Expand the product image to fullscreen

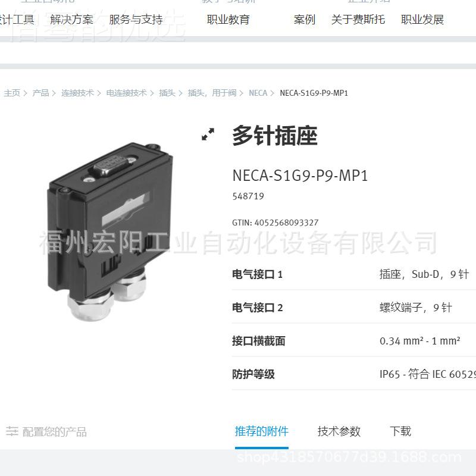[208, 134]
